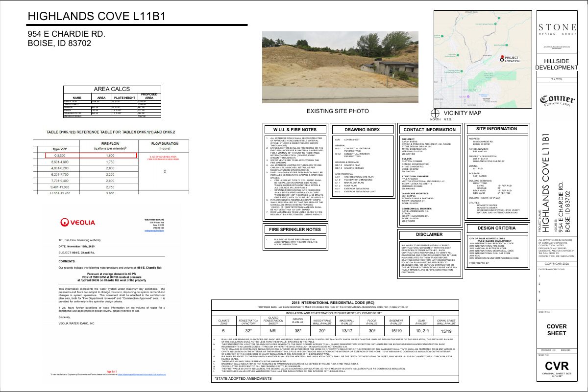The width and height of the screenshot is (588, 392).
Task: Click the Veolia logo on the letter
Action: click(77, 223)
